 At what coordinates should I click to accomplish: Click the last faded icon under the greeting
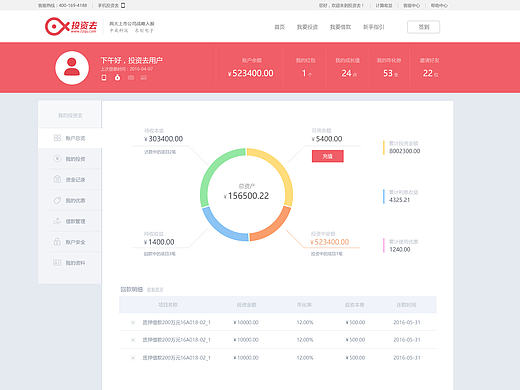143,77
